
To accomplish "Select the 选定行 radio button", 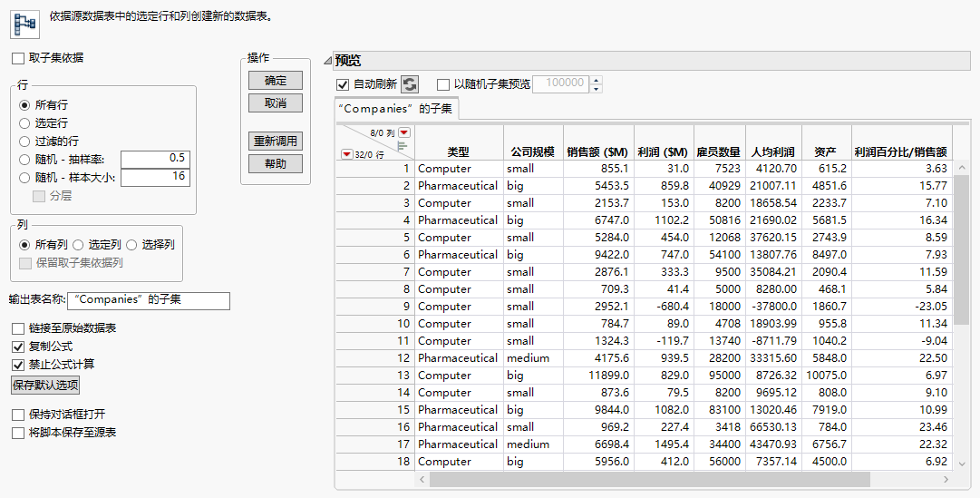I will pos(25,123).
